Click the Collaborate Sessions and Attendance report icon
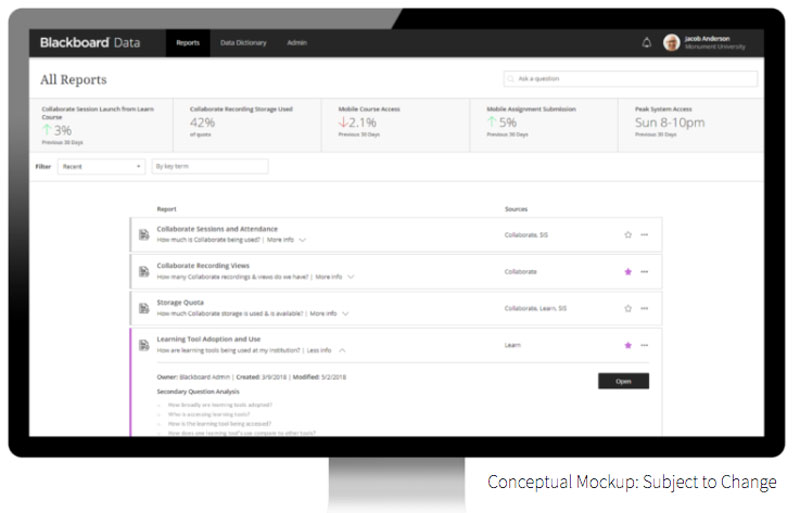The width and height of the screenshot is (800, 513). tap(144, 235)
